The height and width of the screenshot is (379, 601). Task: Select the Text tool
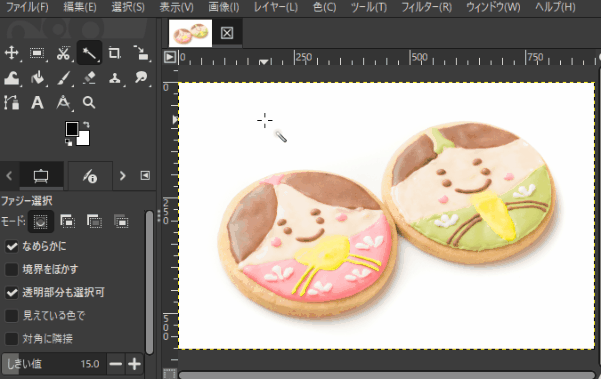click(37, 103)
